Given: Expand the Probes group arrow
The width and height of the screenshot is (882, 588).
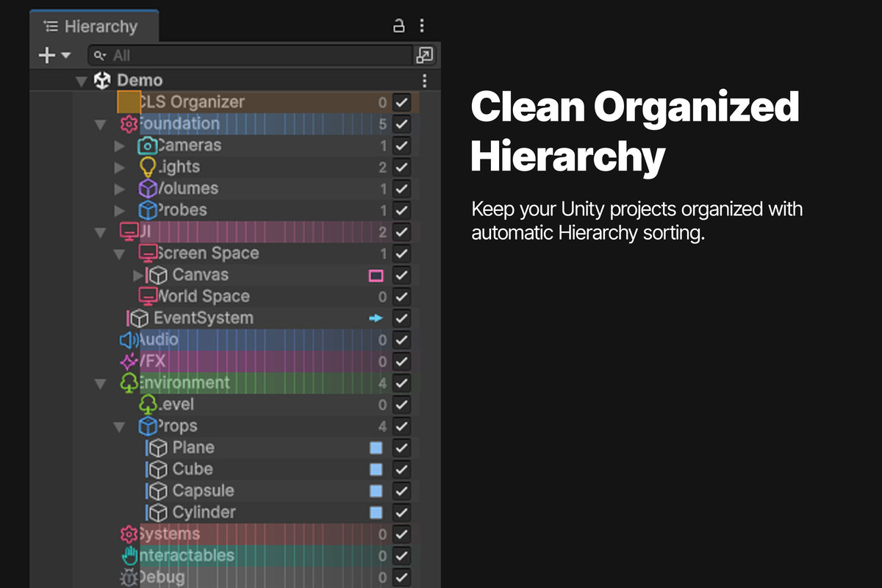Looking at the screenshot, I should click(120, 210).
